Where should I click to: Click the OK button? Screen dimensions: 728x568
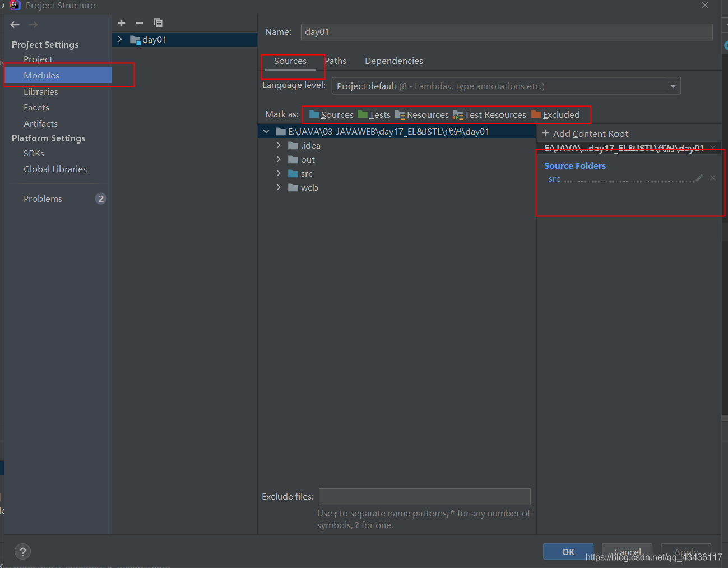(x=568, y=552)
